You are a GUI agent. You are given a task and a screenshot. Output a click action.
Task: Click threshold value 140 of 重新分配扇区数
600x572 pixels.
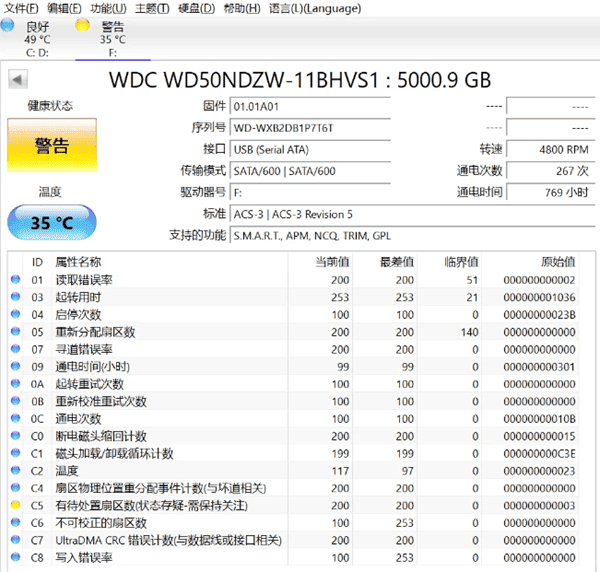pos(469,332)
